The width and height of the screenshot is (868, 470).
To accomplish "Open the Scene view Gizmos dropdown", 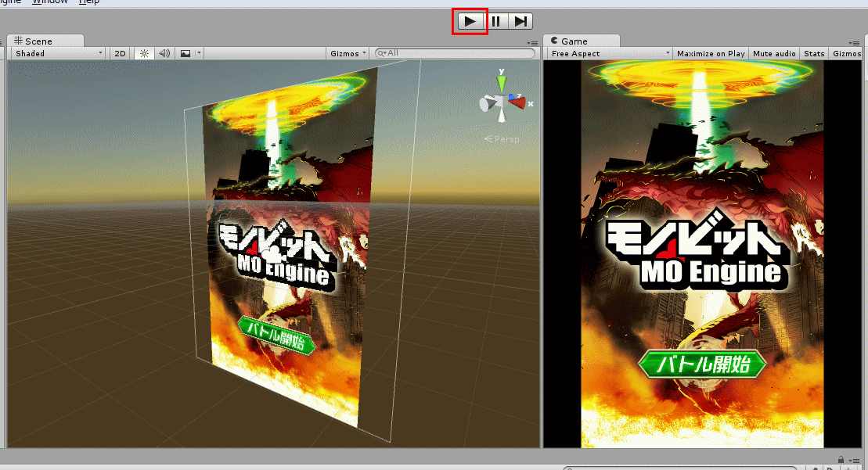I will (348, 54).
